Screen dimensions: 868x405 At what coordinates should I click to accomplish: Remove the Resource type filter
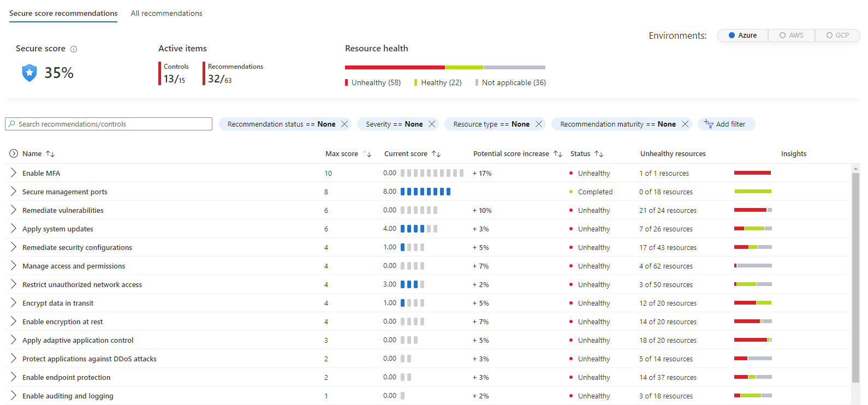(539, 124)
